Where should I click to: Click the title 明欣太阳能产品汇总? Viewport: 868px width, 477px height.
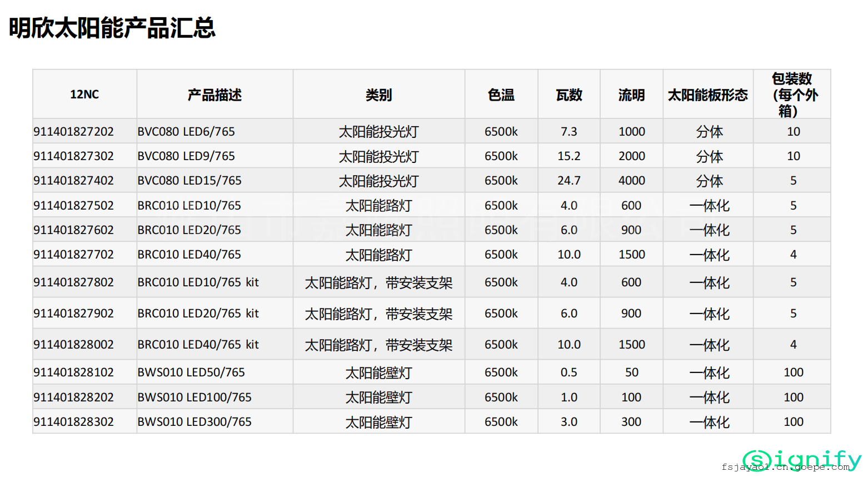pos(112,28)
